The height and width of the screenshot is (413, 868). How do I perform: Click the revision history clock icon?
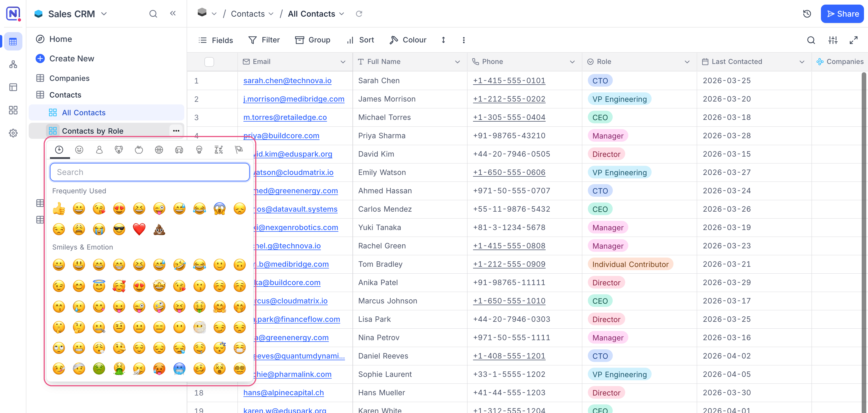pyautogui.click(x=807, y=14)
